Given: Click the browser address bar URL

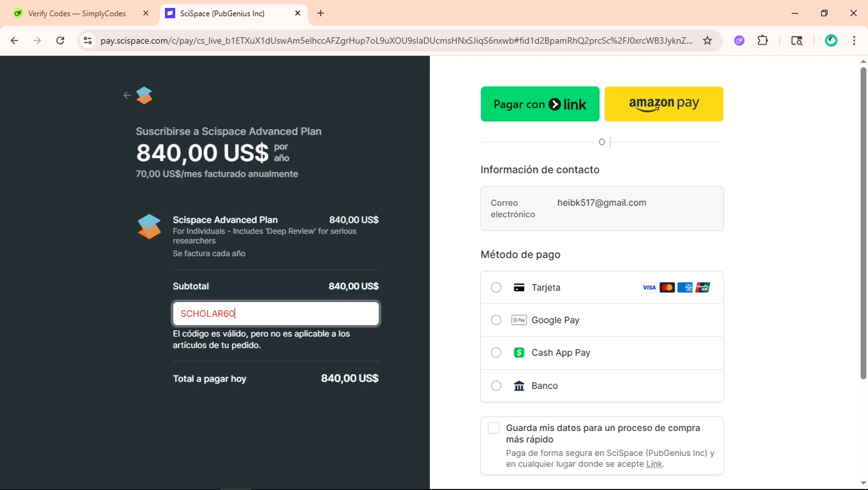Looking at the screenshot, I should click(x=396, y=40).
